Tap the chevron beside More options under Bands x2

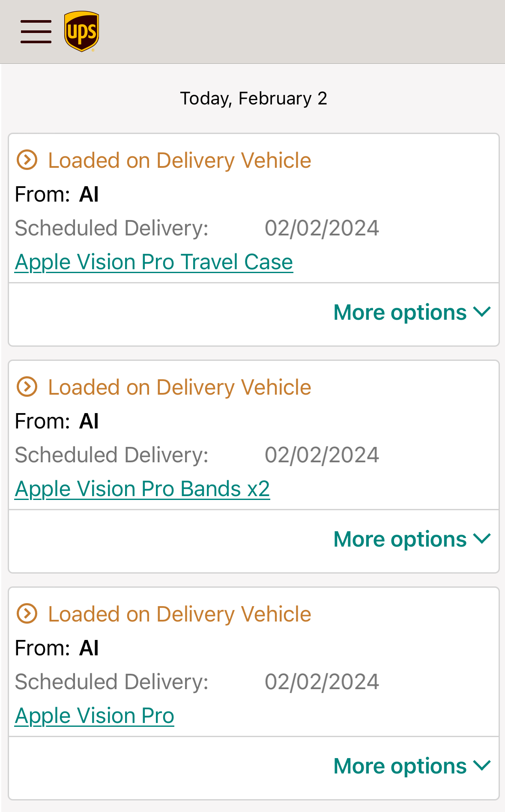(x=482, y=538)
